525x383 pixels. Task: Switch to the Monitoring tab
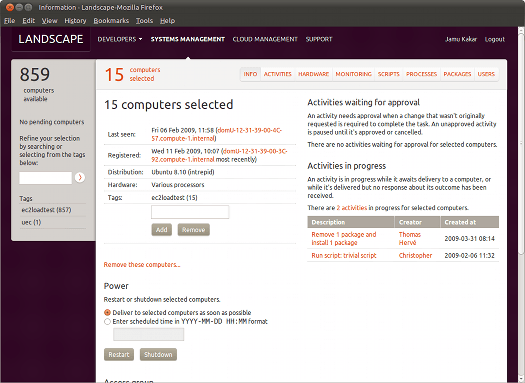pos(354,74)
